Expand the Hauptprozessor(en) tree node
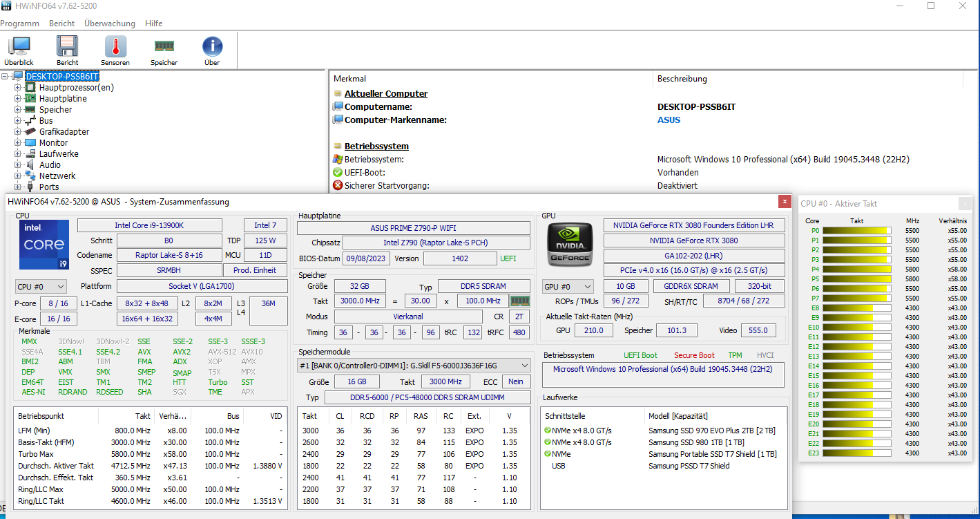Image resolution: width=980 pixels, height=519 pixels. pyautogui.click(x=17, y=88)
